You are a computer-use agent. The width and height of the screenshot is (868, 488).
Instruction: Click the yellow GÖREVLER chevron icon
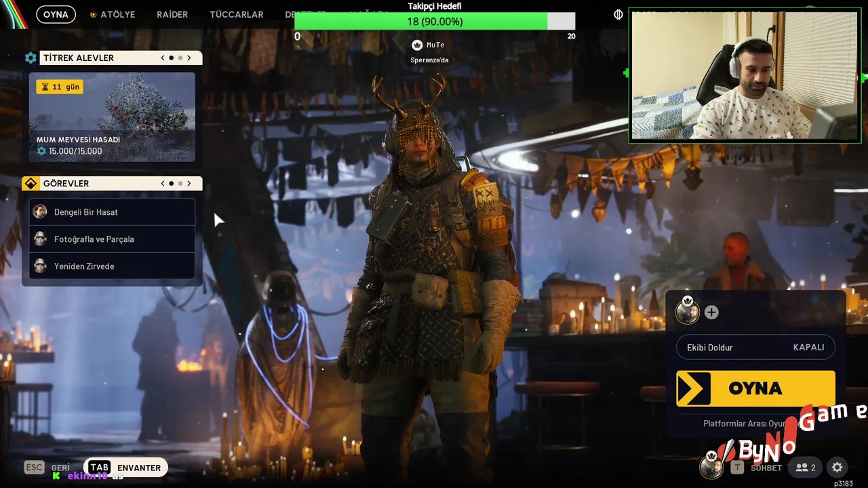tap(31, 184)
